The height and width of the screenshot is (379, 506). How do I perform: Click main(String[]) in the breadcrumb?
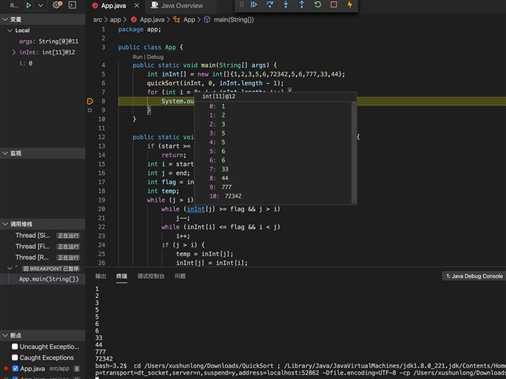click(x=234, y=20)
